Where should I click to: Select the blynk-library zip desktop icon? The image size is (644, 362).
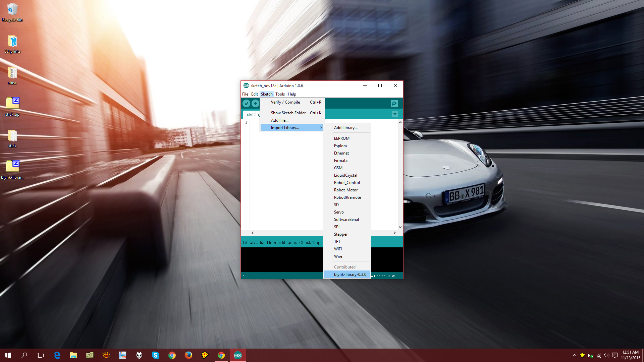[x=12, y=170]
